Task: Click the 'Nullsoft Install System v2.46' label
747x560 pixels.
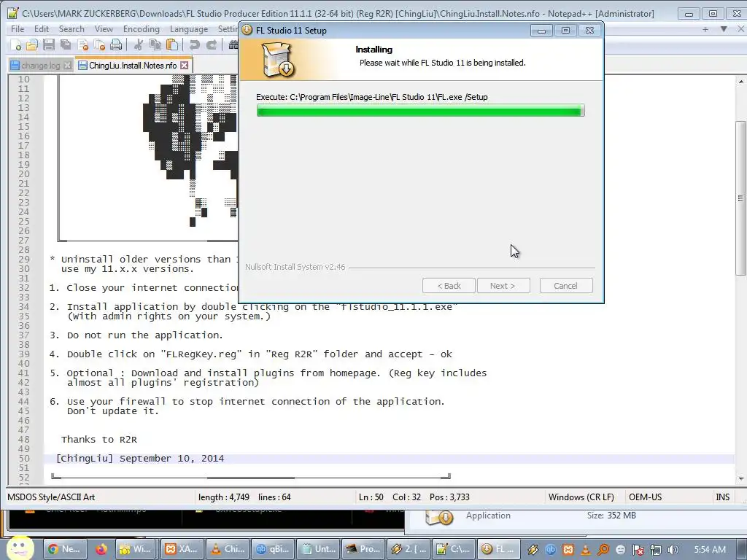Action: [x=295, y=267]
